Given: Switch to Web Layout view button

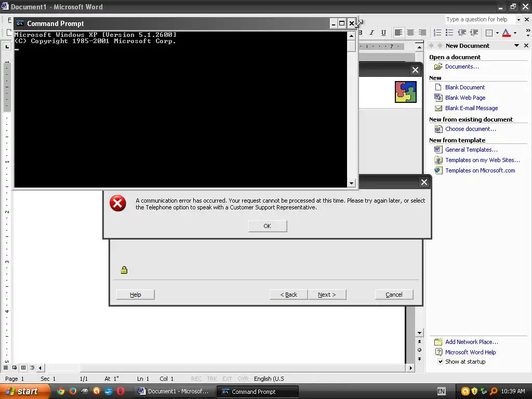Looking at the screenshot, I should [x=15, y=368].
